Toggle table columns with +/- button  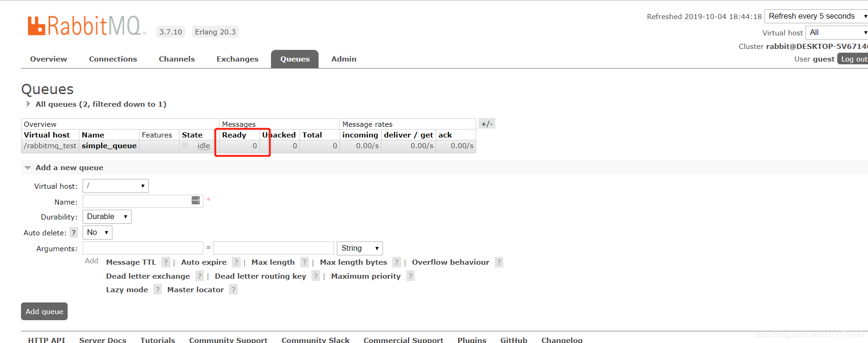click(x=487, y=124)
